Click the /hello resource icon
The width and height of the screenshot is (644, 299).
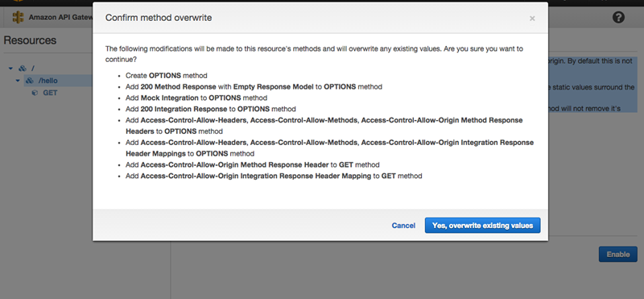click(30, 81)
